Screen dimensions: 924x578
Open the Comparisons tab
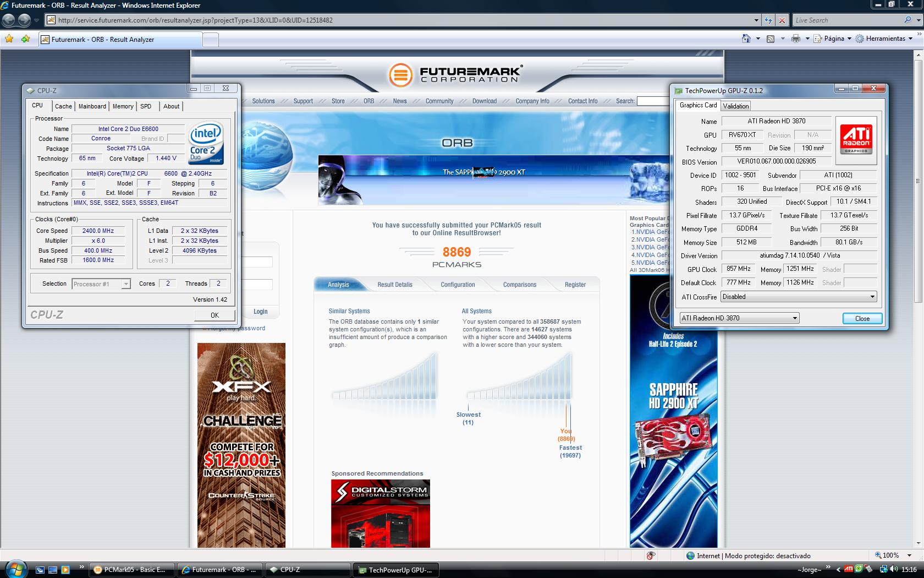point(520,285)
